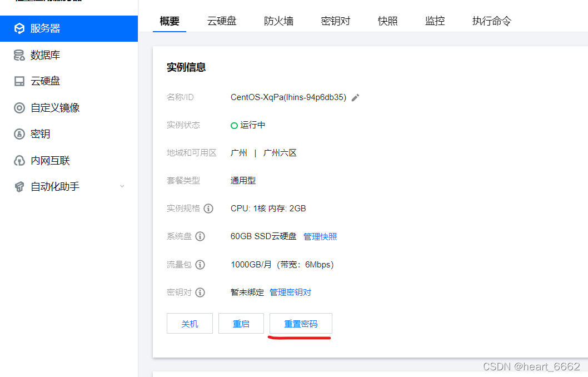588x377 pixels.
Task: Click the 密钥 key icon in sidebar
Action: coord(19,134)
